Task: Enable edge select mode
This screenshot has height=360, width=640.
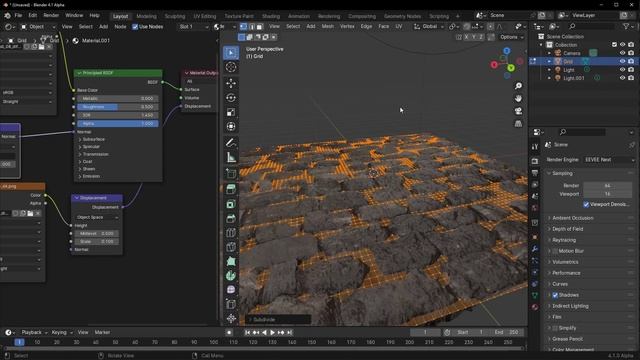Action: tap(251, 27)
